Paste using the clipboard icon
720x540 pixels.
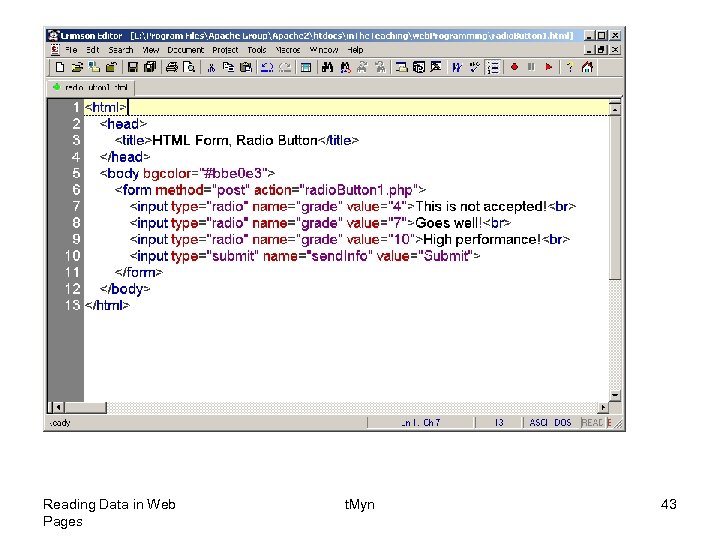(246, 67)
